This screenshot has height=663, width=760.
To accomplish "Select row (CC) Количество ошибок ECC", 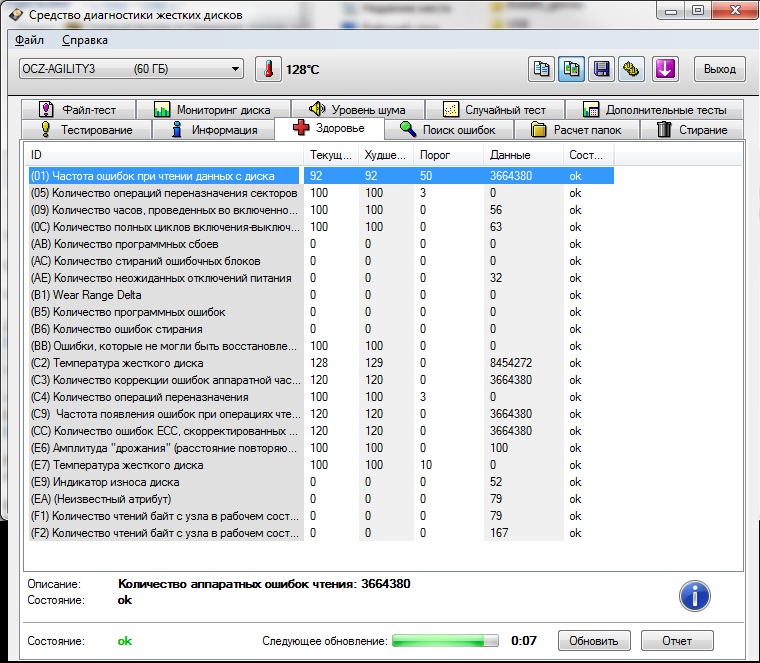I will point(321,431).
